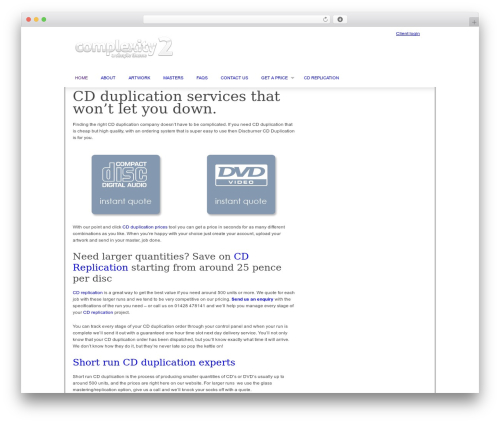
Task: Open the About menu item
Action: [108, 78]
